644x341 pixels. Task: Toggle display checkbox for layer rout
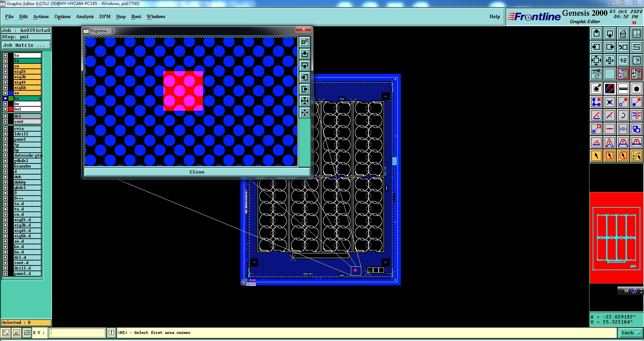coord(5,121)
